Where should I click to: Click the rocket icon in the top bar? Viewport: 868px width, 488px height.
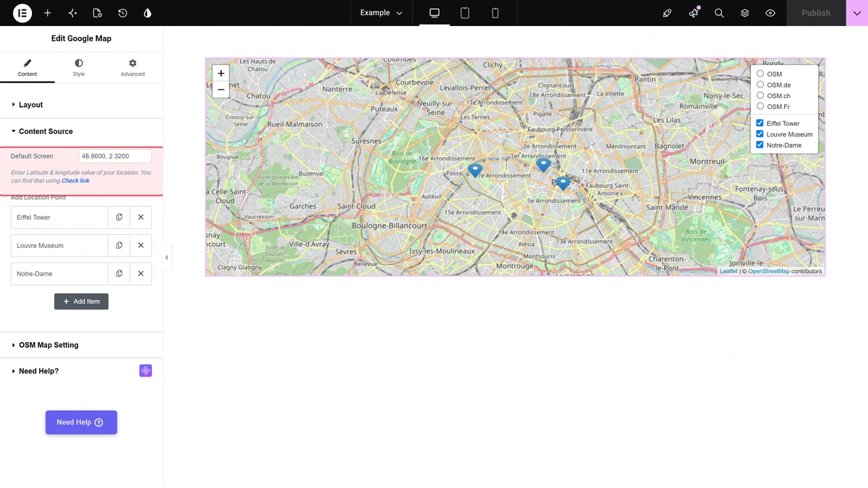click(x=668, y=13)
